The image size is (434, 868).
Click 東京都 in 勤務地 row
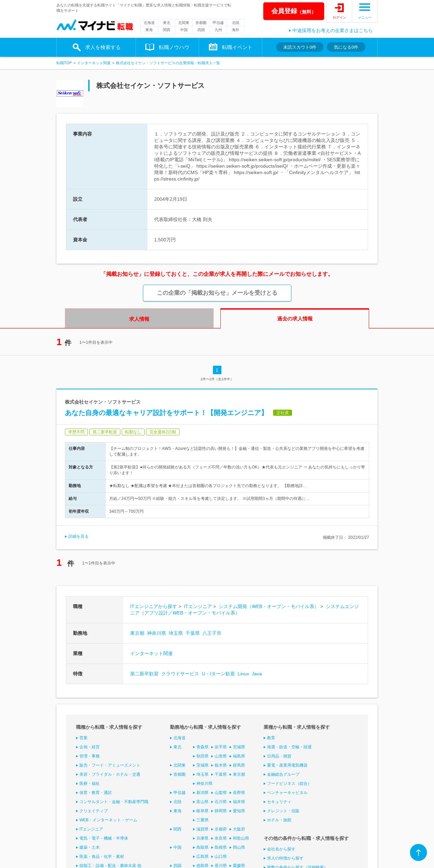tap(137, 633)
